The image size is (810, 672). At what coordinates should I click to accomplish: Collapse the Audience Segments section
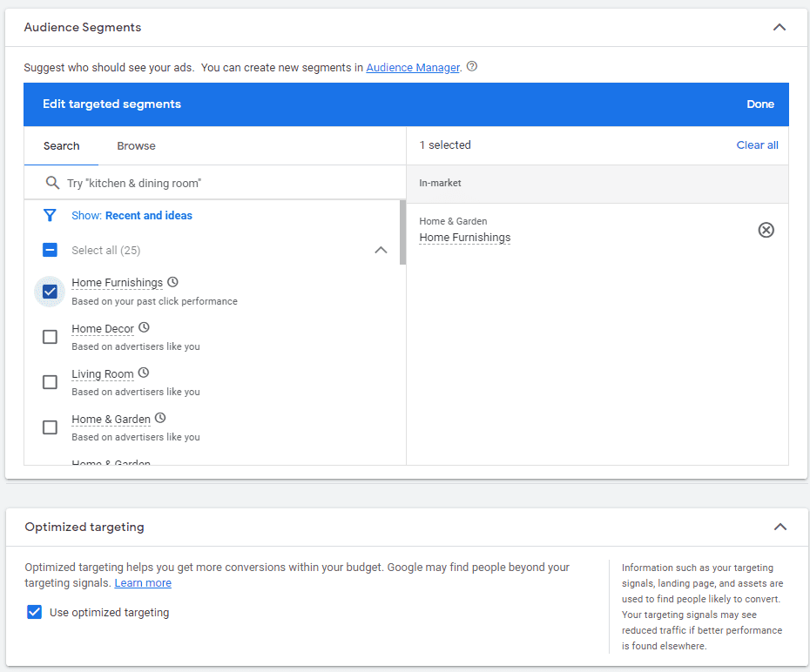[780, 27]
